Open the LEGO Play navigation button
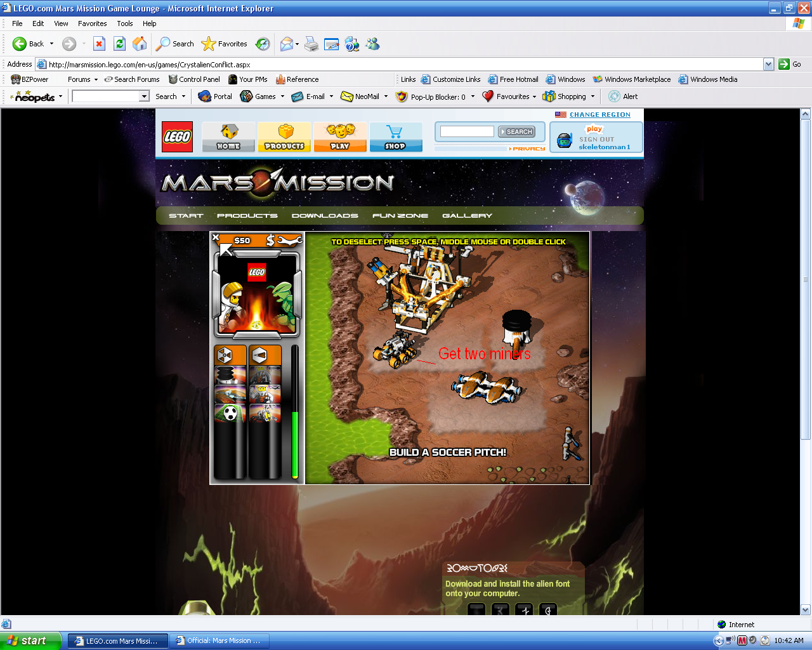This screenshot has width=812, height=650. [x=340, y=137]
